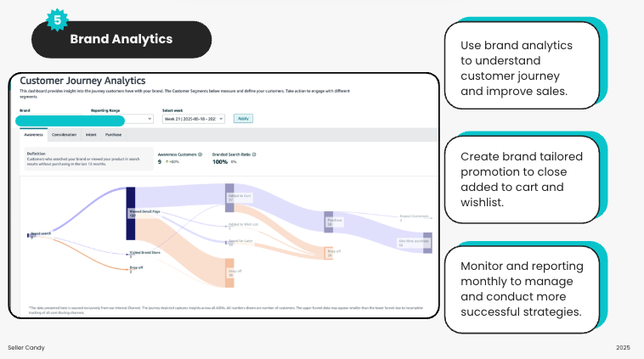Image resolution: width=644 pixels, height=359 pixels.
Task: Click the Viewed Detail Page node
Action: 131,214
